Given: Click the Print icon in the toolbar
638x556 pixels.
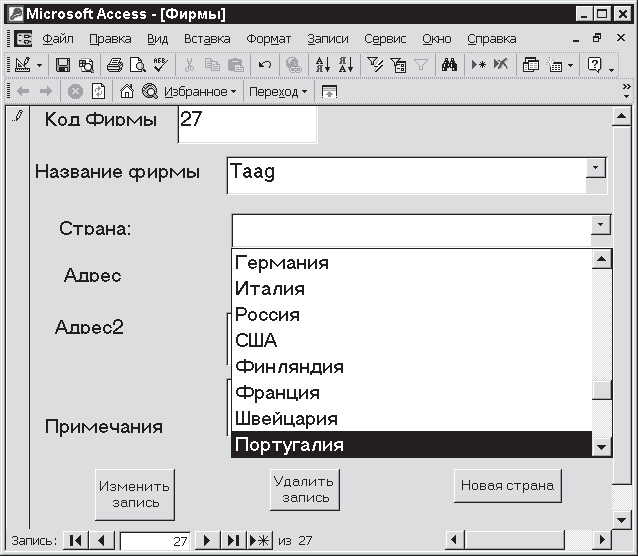Looking at the screenshot, I should (115, 65).
